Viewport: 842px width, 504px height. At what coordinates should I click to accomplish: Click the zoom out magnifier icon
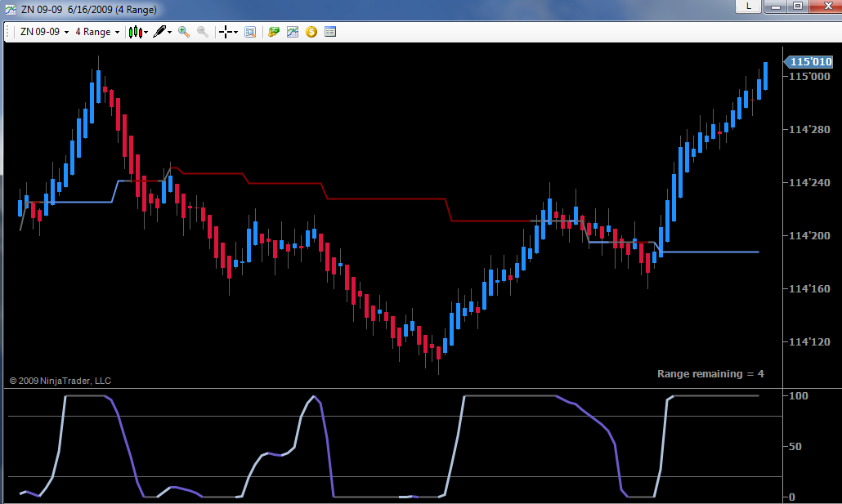203,32
